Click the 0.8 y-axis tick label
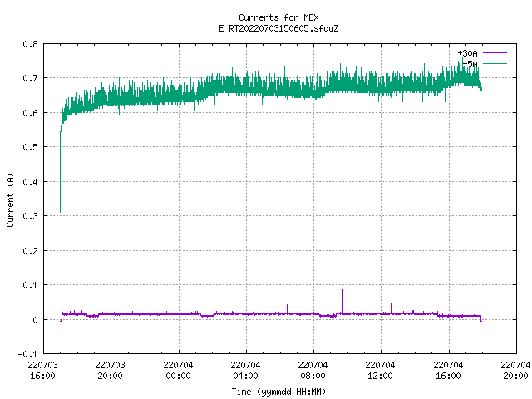 point(30,44)
